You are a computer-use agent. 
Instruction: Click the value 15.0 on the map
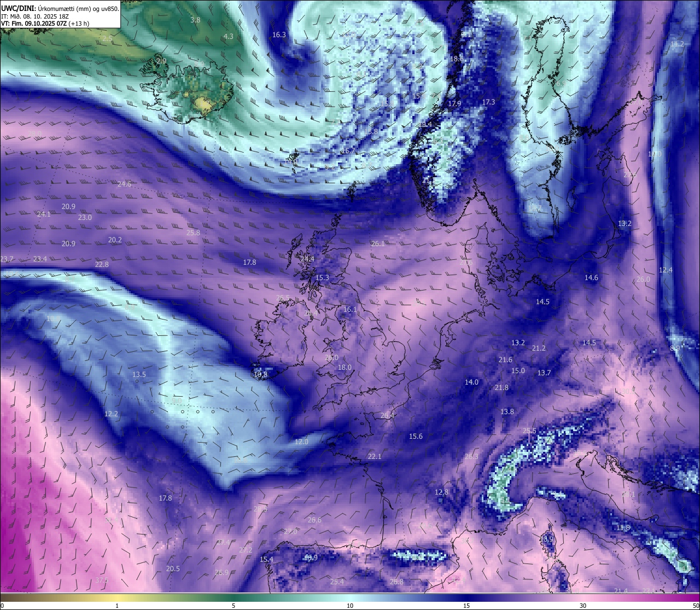518,370
